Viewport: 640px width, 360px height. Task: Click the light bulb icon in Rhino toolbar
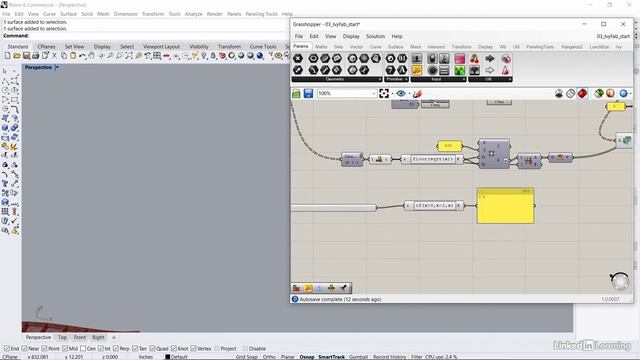tap(204, 56)
